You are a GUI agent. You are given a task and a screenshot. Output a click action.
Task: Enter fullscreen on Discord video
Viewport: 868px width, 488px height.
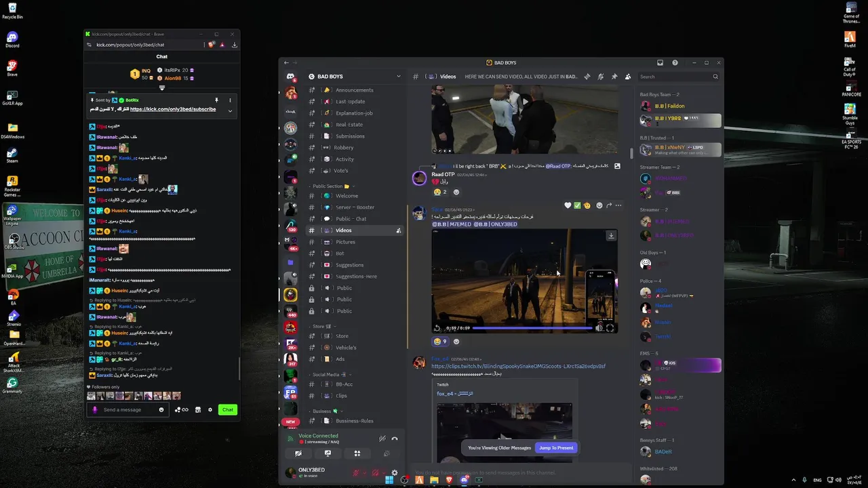pos(610,328)
